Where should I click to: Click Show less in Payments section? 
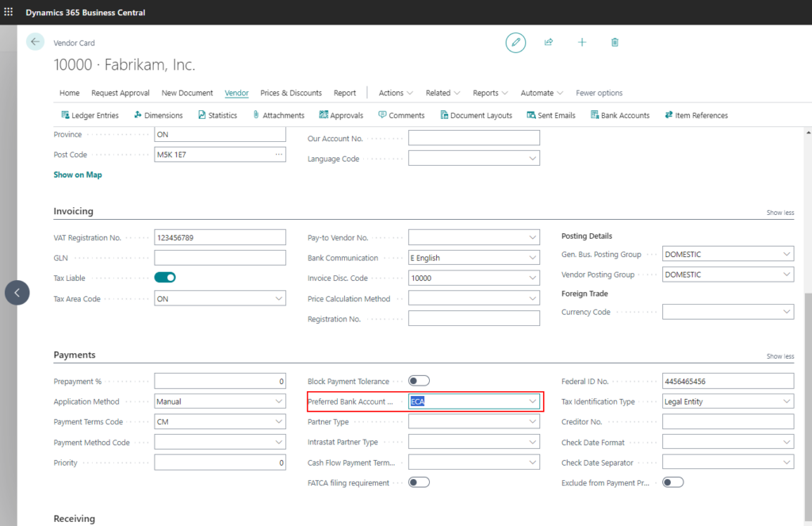click(780, 356)
